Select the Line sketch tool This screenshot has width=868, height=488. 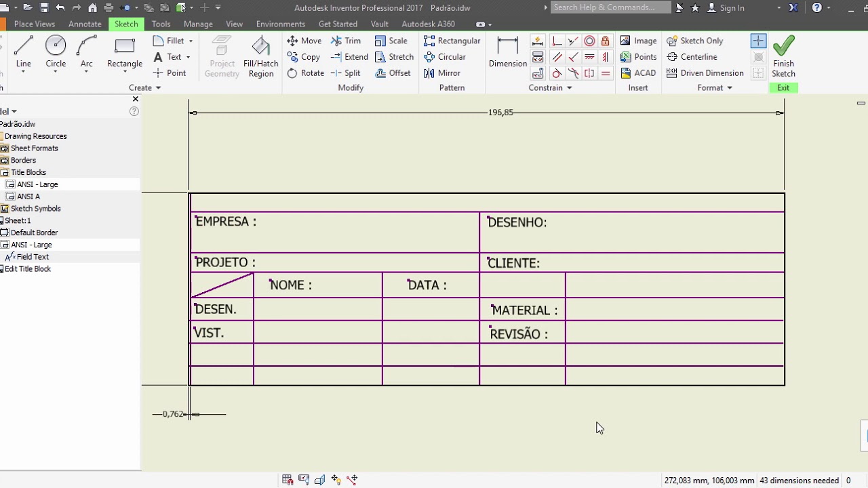pyautogui.click(x=23, y=53)
